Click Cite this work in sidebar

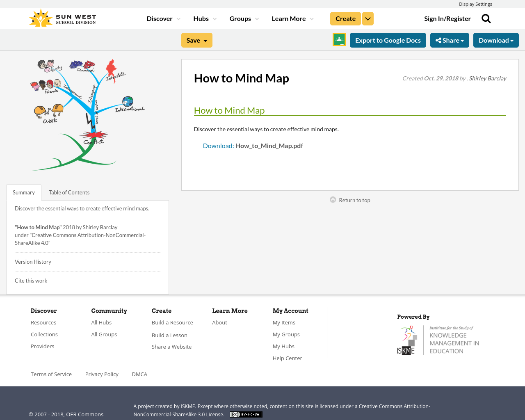(31, 280)
